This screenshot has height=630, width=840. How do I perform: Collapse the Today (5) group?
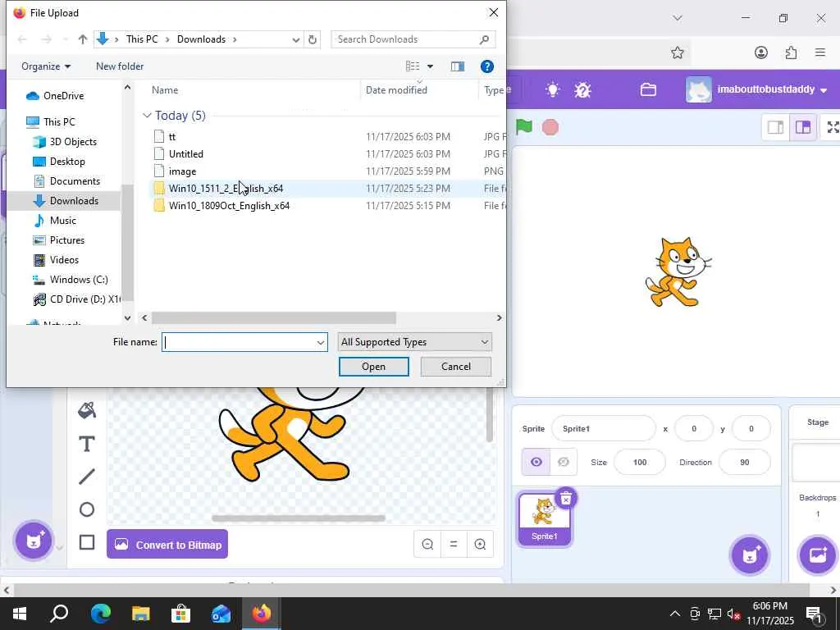click(x=147, y=116)
